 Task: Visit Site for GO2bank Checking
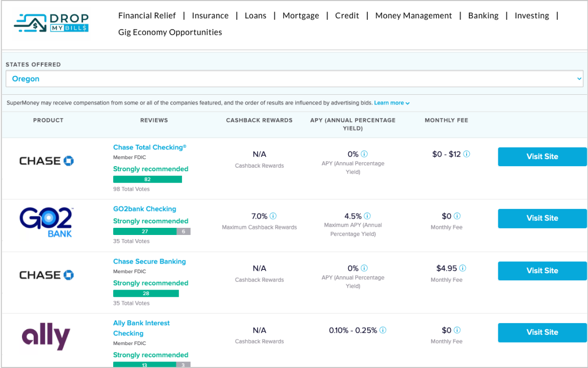pyautogui.click(x=542, y=218)
